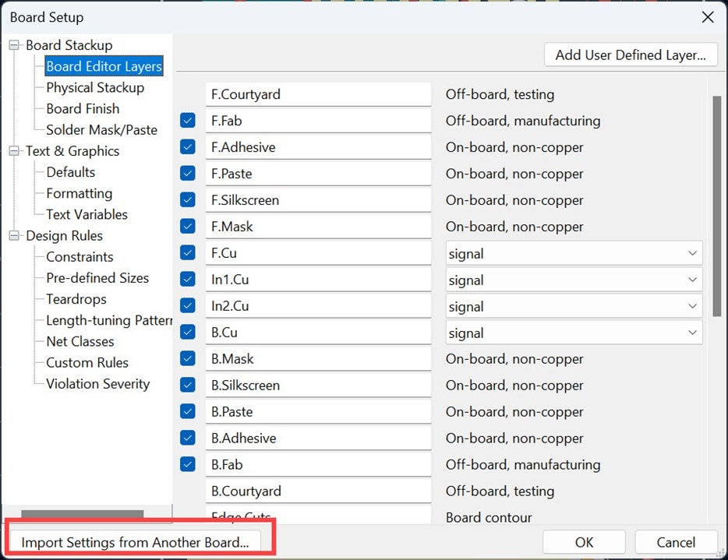This screenshot has width=728, height=560.
Task: Toggle the B.Paste layer checkbox
Action: tap(188, 411)
